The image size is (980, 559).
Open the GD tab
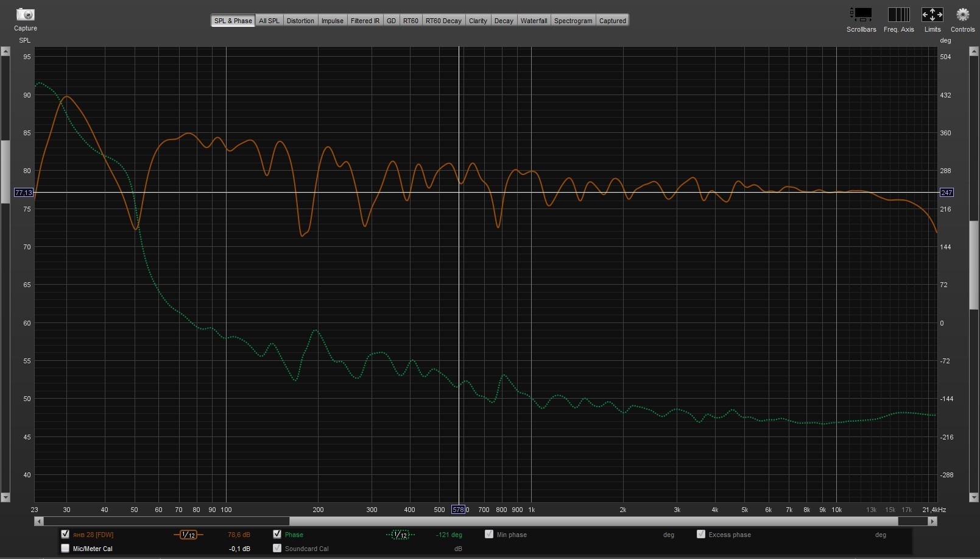point(391,21)
